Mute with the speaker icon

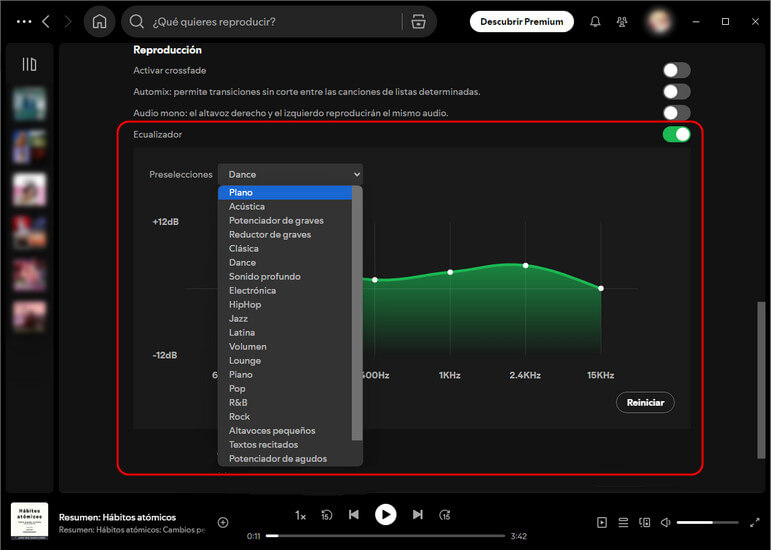coord(665,522)
